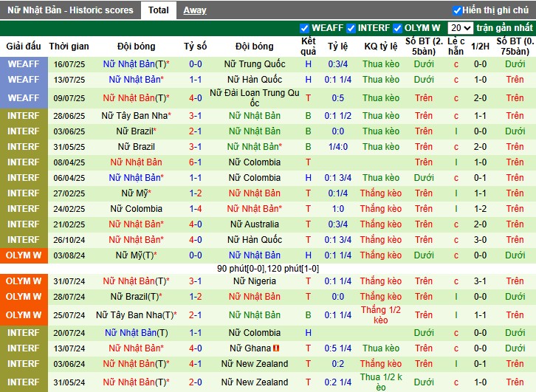Switch to the Away tab
The height and width of the screenshot is (392, 536).
[195, 10]
